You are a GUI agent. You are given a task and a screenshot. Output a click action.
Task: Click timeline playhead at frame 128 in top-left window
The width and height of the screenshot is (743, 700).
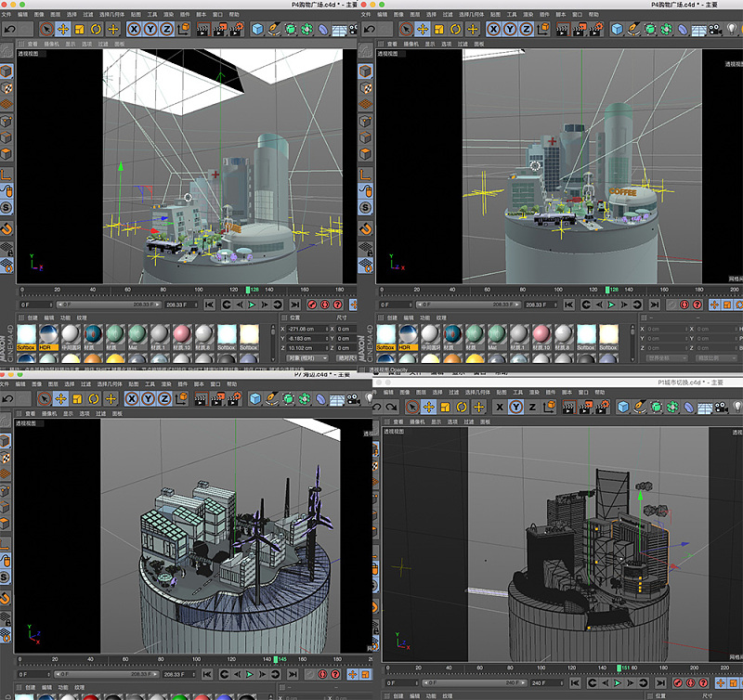[248, 290]
